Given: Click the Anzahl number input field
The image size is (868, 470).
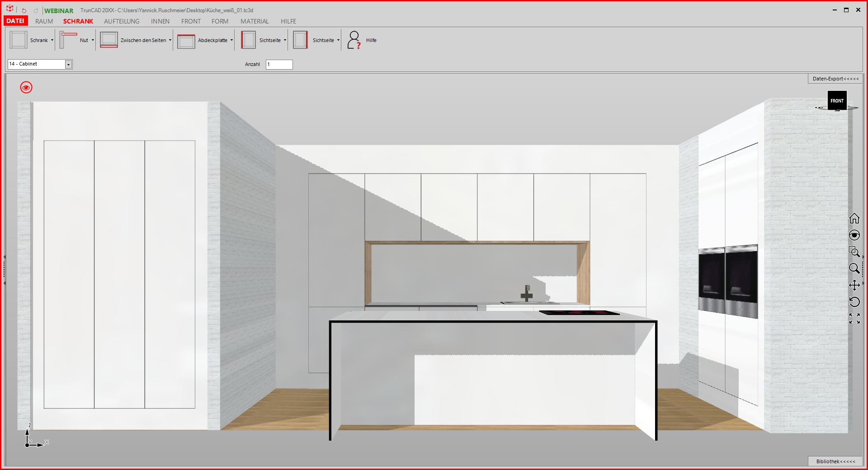Looking at the screenshot, I should [x=279, y=64].
